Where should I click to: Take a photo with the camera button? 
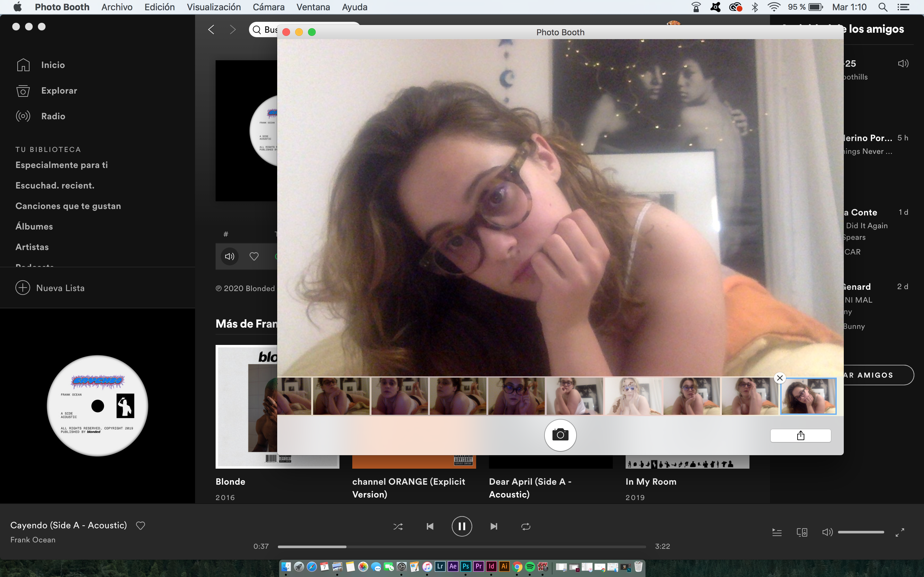click(560, 435)
